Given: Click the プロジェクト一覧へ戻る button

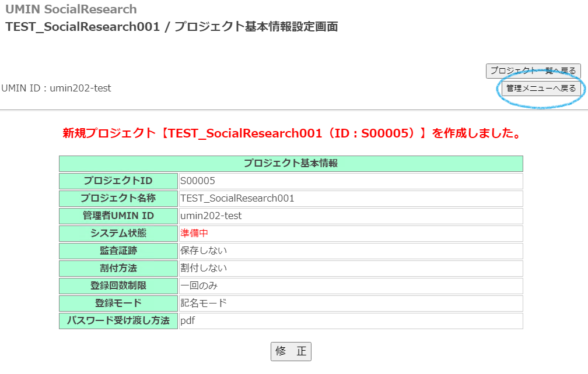Looking at the screenshot, I should tap(533, 70).
